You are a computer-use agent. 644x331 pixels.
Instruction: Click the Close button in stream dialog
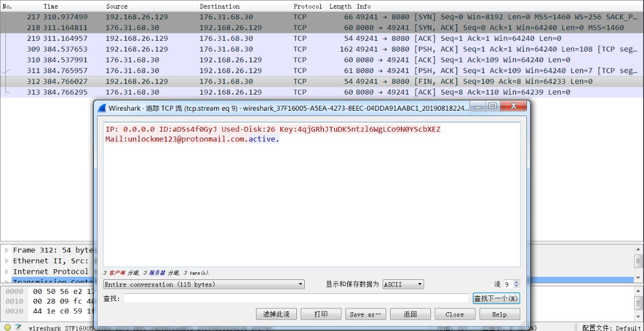point(455,314)
